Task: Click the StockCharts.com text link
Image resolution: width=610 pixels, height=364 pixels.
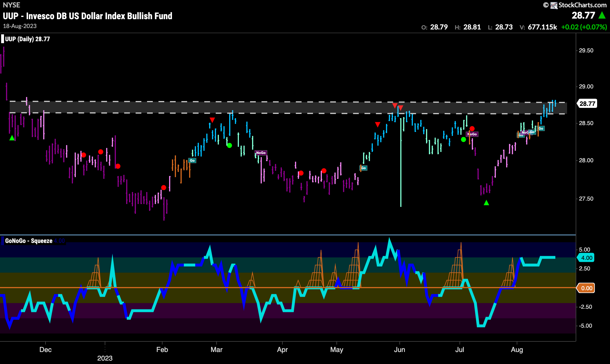Action: 582,5
